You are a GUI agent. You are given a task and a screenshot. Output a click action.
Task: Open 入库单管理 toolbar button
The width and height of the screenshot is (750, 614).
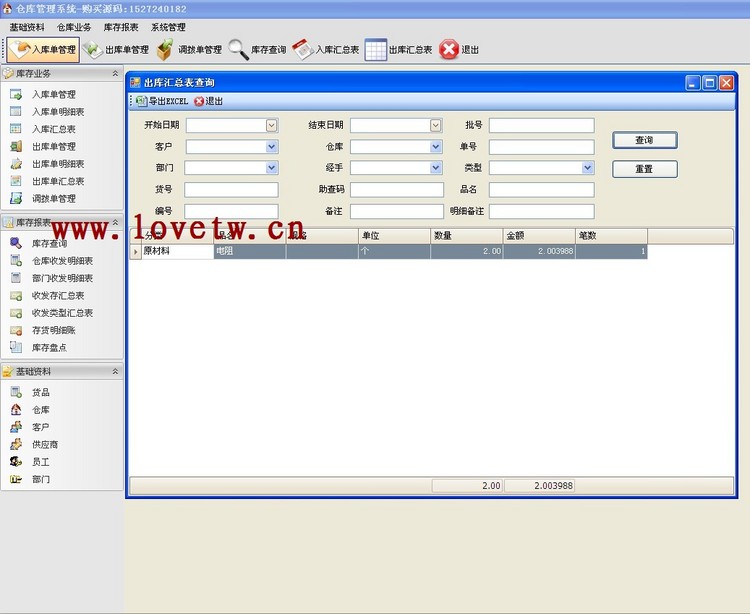[x=43, y=50]
